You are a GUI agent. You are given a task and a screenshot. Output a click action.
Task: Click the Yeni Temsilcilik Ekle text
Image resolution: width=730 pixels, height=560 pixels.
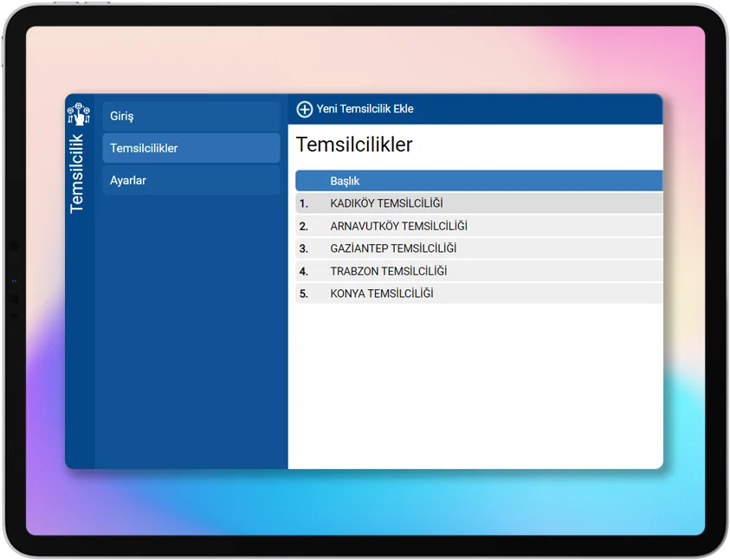tap(365, 109)
